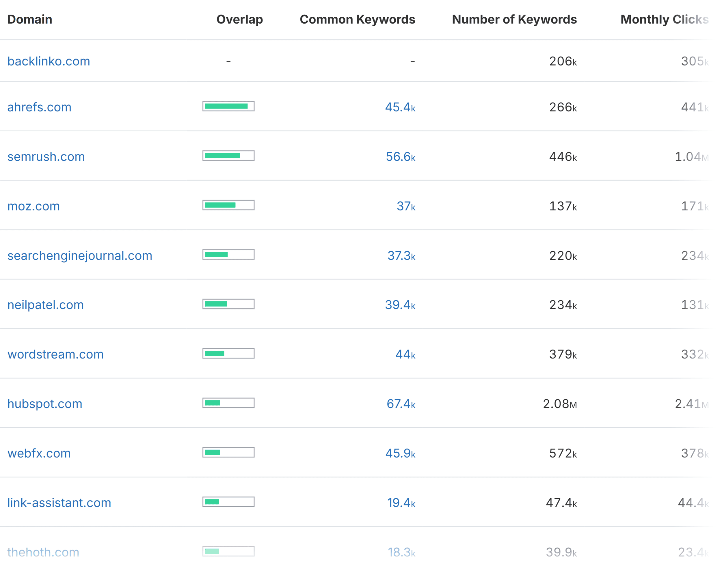Open the searchenginejournal.com domain link
Screen dimensions: 722x588
(x=80, y=255)
